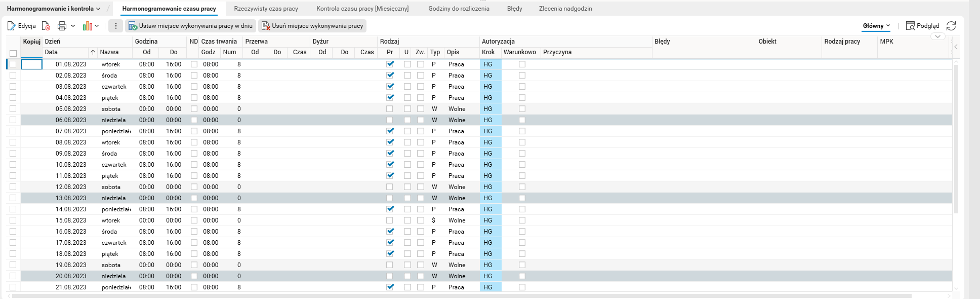Screen dimensions: 980x299
Task: Switch to Rzeczywisty czas pracy tab
Action: (266, 9)
